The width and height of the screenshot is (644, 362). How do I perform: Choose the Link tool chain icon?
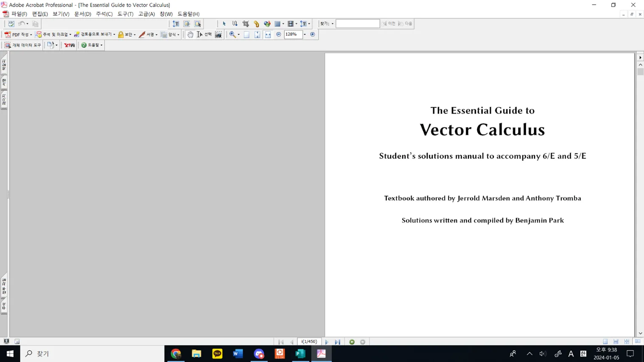pos(256,24)
